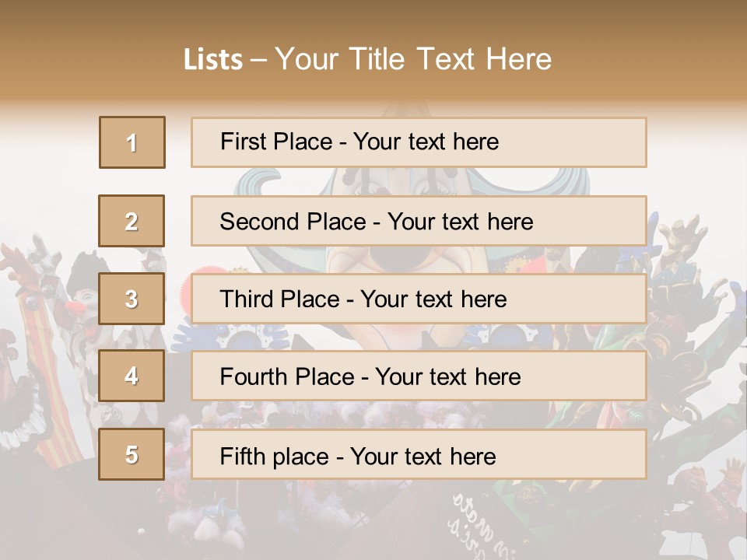The width and height of the screenshot is (747, 560).
Task: Select the bold word "Lists" in title
Action: 213,60
